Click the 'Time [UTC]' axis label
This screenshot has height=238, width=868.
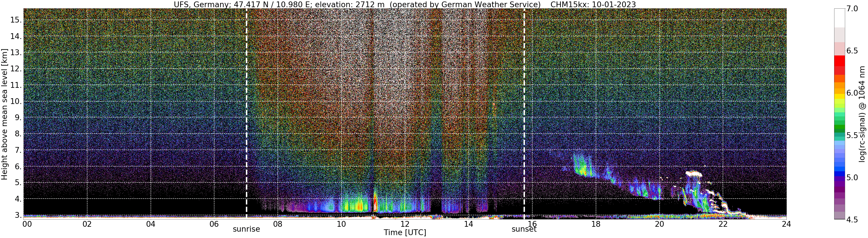point(405,233)
